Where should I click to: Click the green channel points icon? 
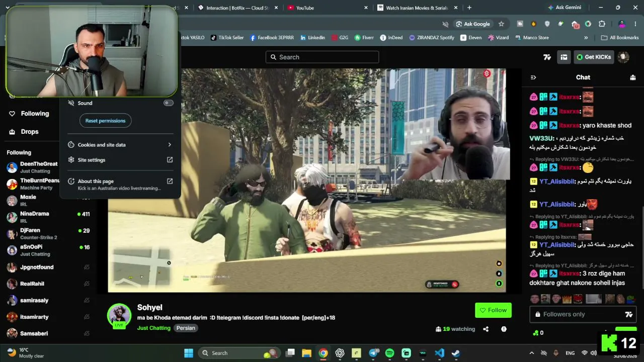[x=535, y=333]
